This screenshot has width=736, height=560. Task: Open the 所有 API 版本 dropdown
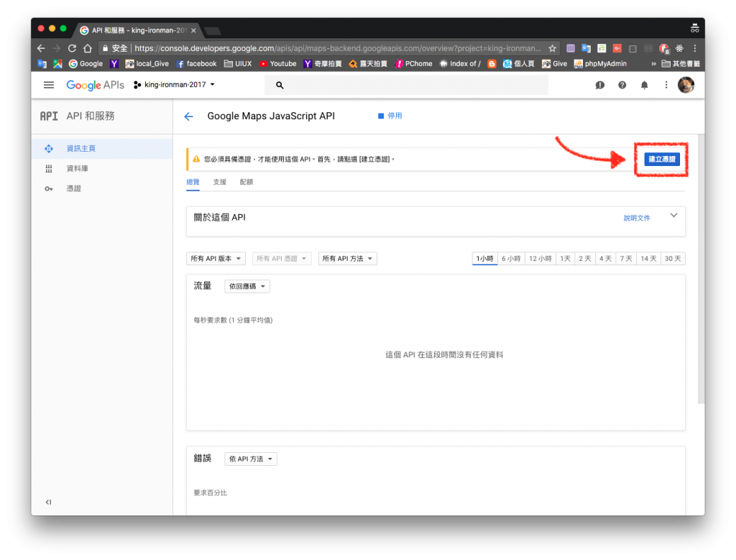pyautogui.click(x=216, y=259)
